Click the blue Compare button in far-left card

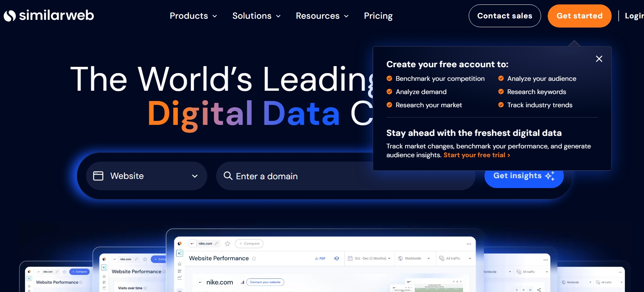click(79, 272)
